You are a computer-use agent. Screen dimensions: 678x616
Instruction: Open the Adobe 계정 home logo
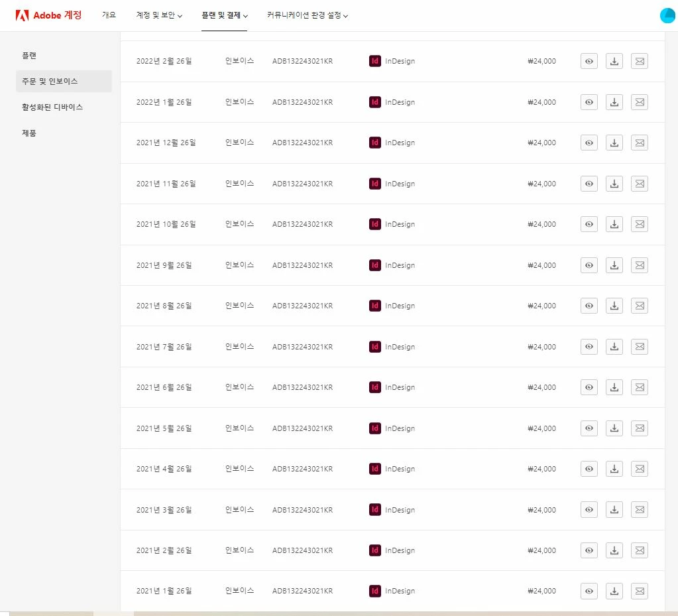click(48, 15)
